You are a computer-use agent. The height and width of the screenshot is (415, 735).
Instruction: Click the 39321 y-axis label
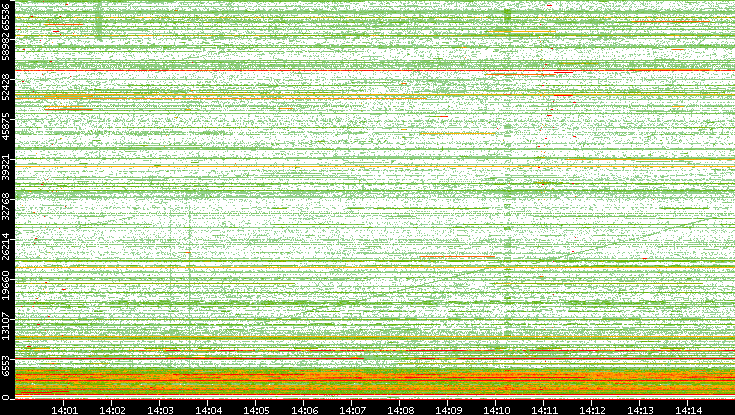click(x=7, y=166)
